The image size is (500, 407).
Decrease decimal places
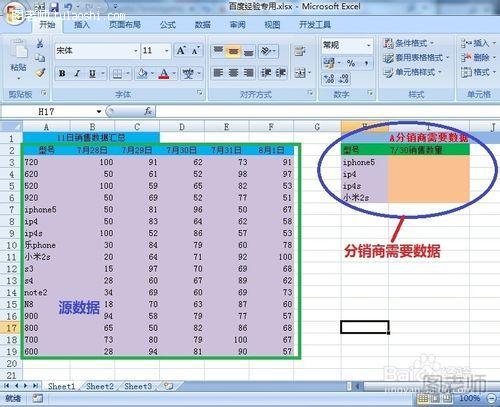[344, 79]
